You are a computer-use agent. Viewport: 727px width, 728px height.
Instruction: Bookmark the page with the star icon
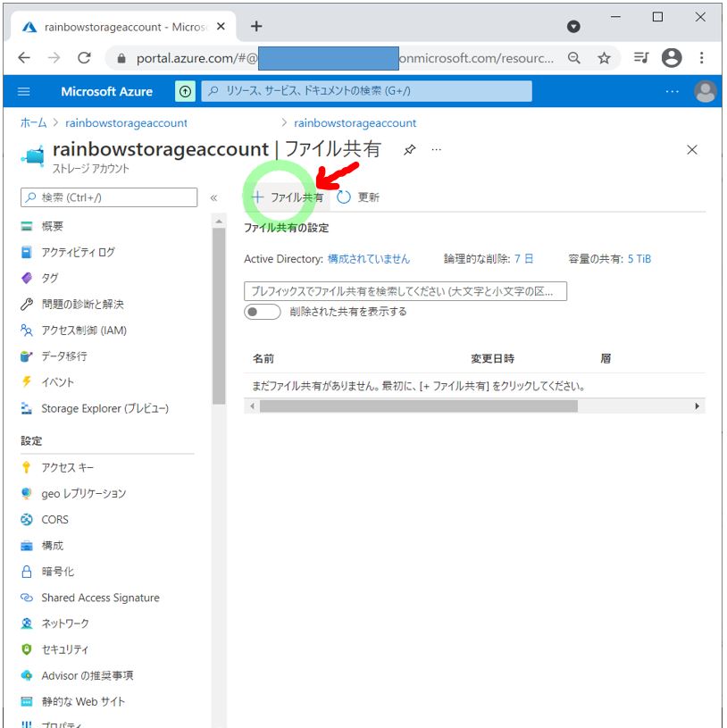pos(604,58)
